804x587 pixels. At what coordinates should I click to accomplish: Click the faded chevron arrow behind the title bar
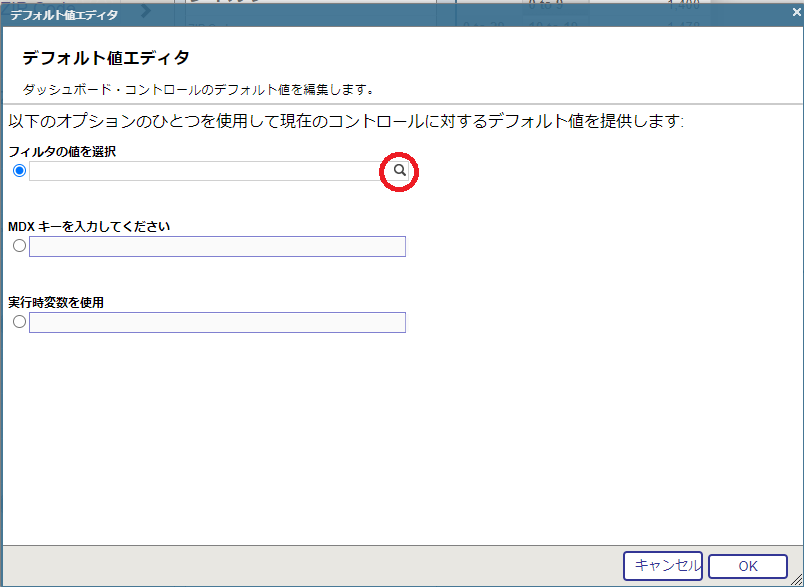click(145, 11)
